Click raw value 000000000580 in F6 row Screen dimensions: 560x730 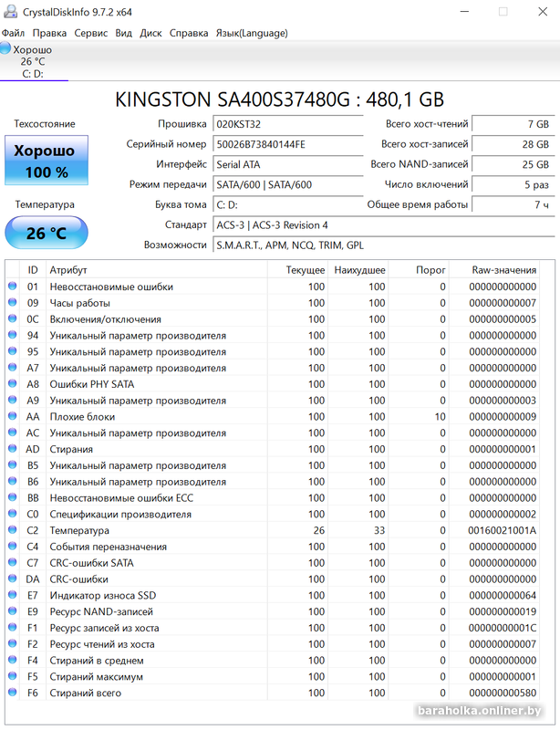(x=503, y=693)
